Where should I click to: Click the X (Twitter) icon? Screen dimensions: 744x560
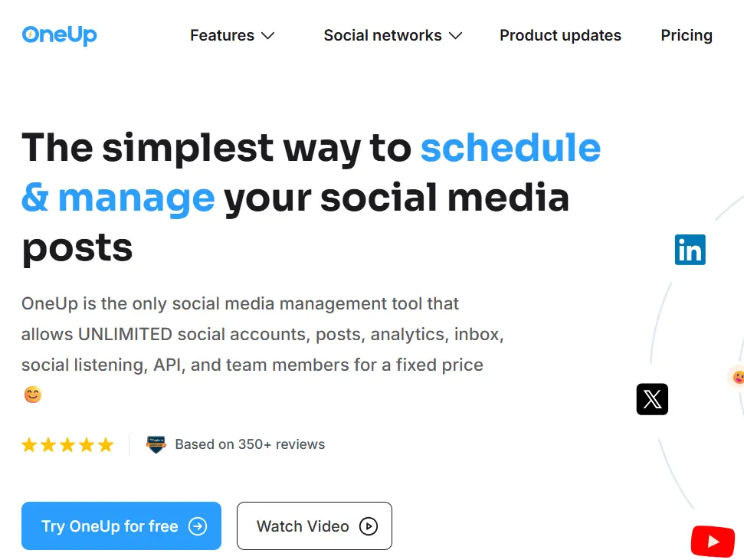[x=652, y=399]
